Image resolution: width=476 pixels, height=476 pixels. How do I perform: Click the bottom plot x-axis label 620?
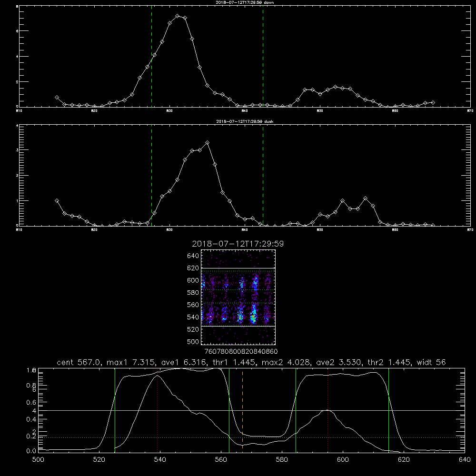tap(404, 460)
